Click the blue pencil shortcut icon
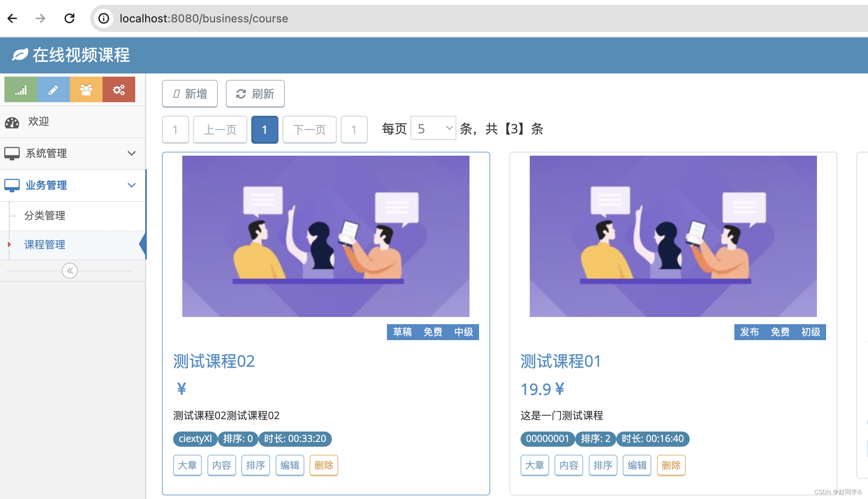Image resolution: width=868 pixels, height=499 pixels. click(53, 89)
